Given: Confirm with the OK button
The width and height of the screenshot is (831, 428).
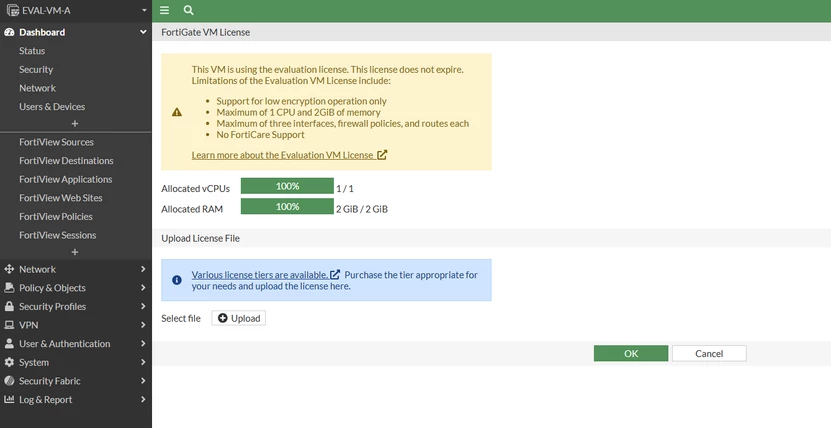Looking at the screenshot, I should tap(631, 353).
